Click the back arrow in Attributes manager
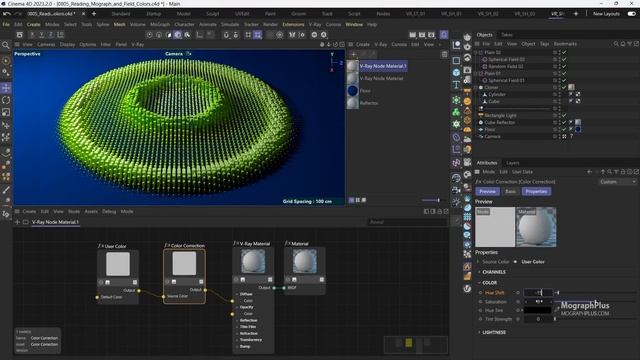Screen dimensions: 640x360 tap(589, 172)
